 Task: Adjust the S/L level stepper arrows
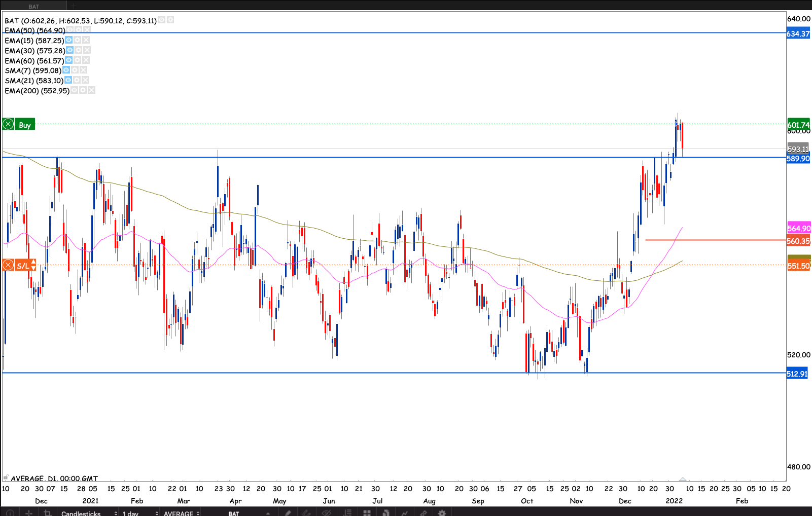click(33, 265)
